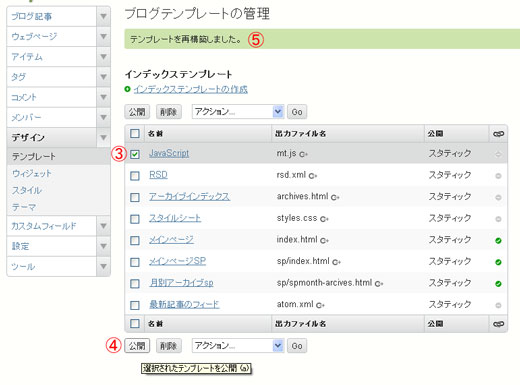Click the bottom 削除 button
The height and width of the screenshot is (385, 520).
pyautogui.click(x=169, y=346)
